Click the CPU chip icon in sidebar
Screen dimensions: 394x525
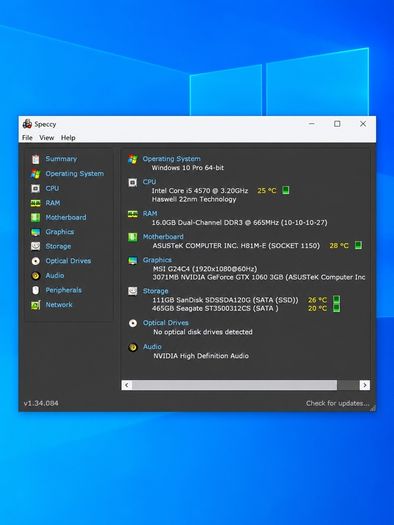click(35, 189)
